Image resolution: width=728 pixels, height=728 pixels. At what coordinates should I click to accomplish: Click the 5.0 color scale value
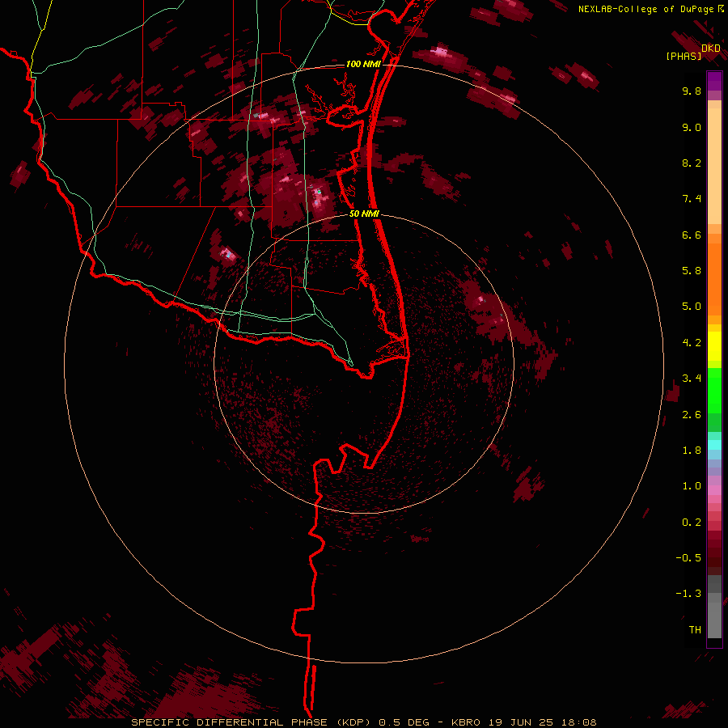pyautogui.click(x=692, y=307)
